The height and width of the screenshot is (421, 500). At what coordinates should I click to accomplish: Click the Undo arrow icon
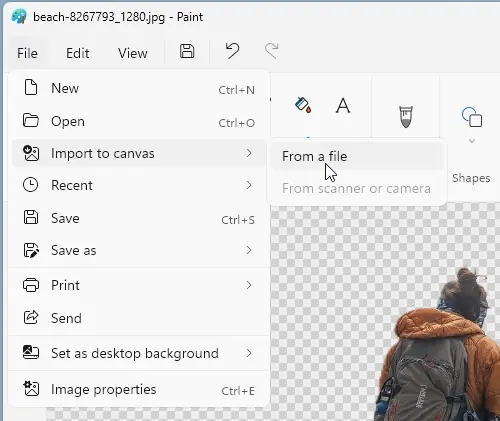232,51
